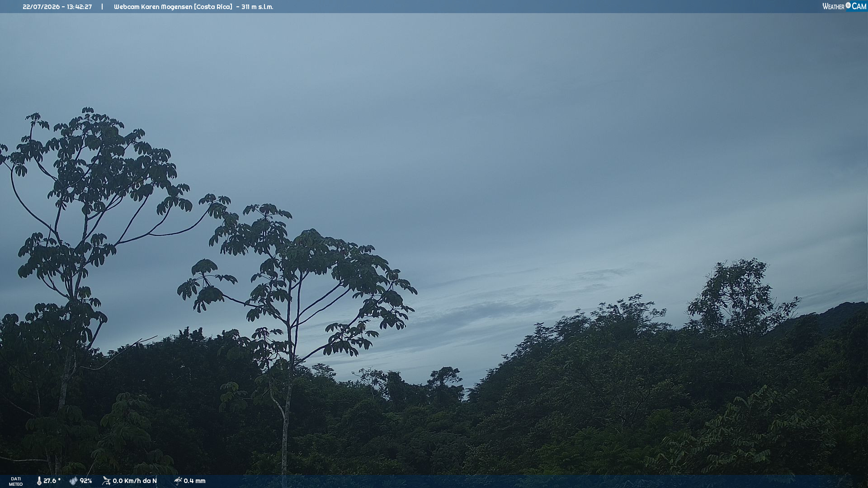Click the humidity droplets icon
The height and width of the screenshot is (488, 868).
coord(73,481)
